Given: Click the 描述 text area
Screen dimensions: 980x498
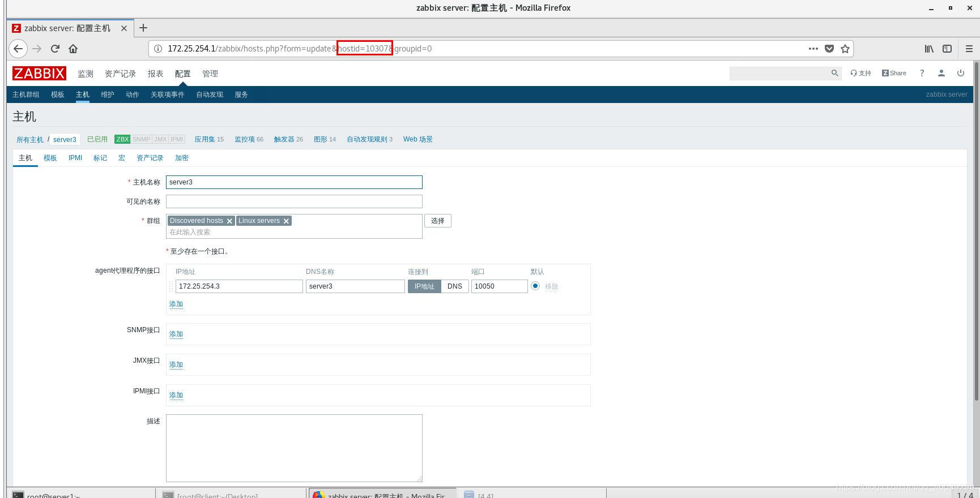Looking at the screenshot, I should pyautogui.click(x=294, y=448).
